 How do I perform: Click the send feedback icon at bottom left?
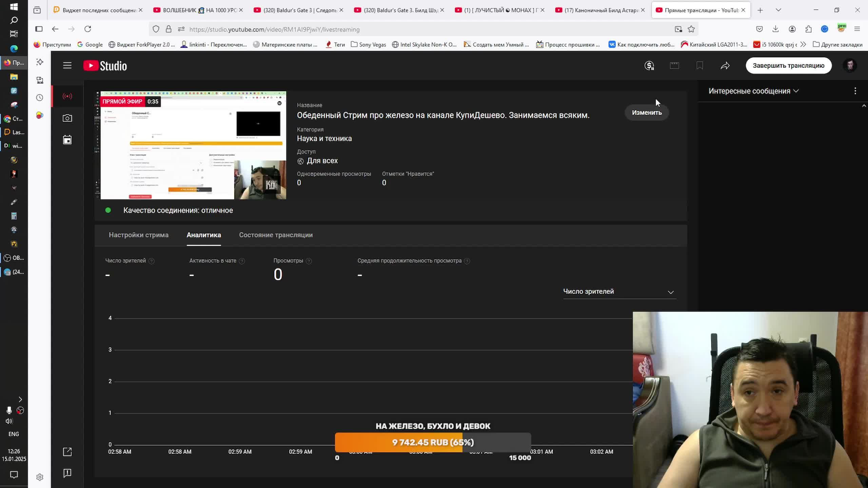[67, 473]
